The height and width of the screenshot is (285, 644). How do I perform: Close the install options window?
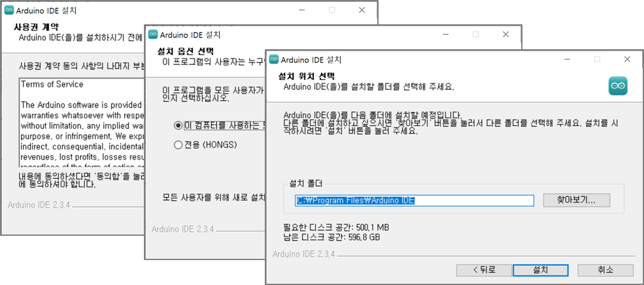pos(506,35)
